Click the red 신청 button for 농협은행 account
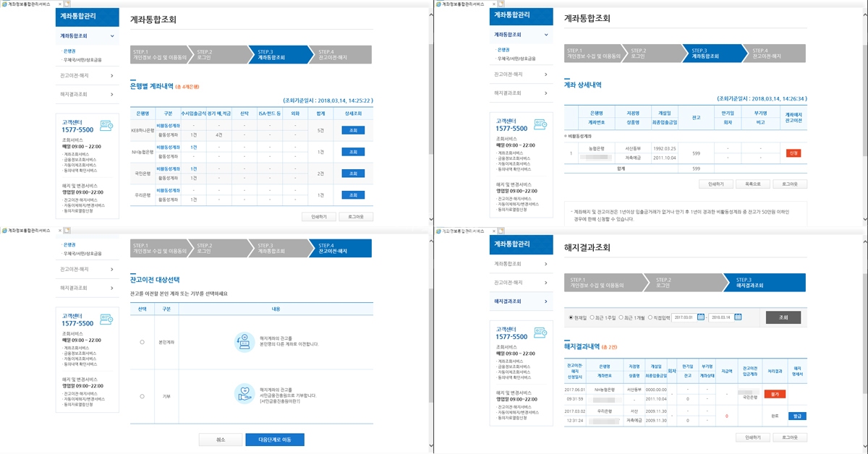Viewport: 868px width, 454px height. [x=793, y=153]
